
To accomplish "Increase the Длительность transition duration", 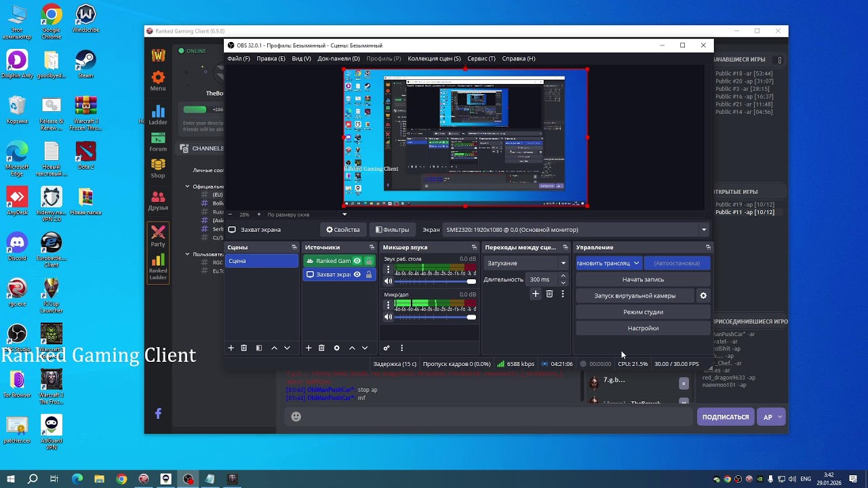I will point(563,276).
